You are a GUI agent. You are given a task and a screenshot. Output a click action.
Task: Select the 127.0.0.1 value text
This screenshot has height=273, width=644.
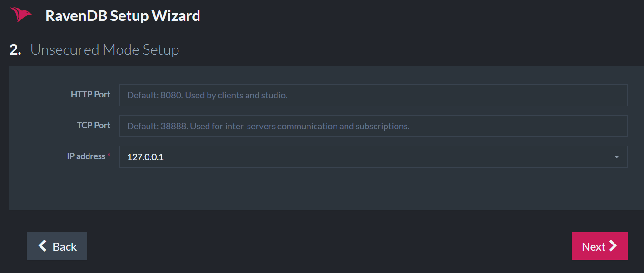tap(145, 157)
